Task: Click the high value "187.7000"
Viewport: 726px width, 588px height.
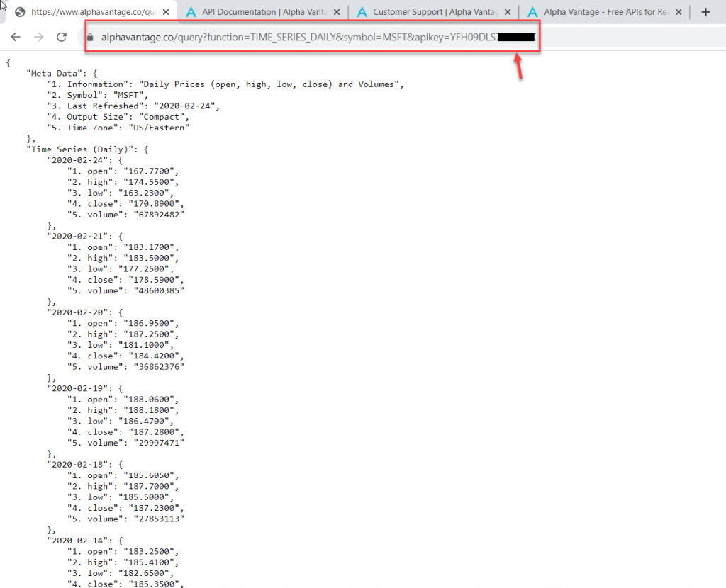Action: (x=149, y=486)
